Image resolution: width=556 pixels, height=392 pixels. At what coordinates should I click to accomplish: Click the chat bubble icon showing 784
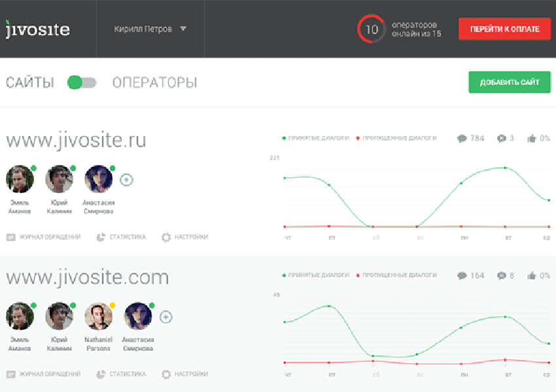[462, 139]
